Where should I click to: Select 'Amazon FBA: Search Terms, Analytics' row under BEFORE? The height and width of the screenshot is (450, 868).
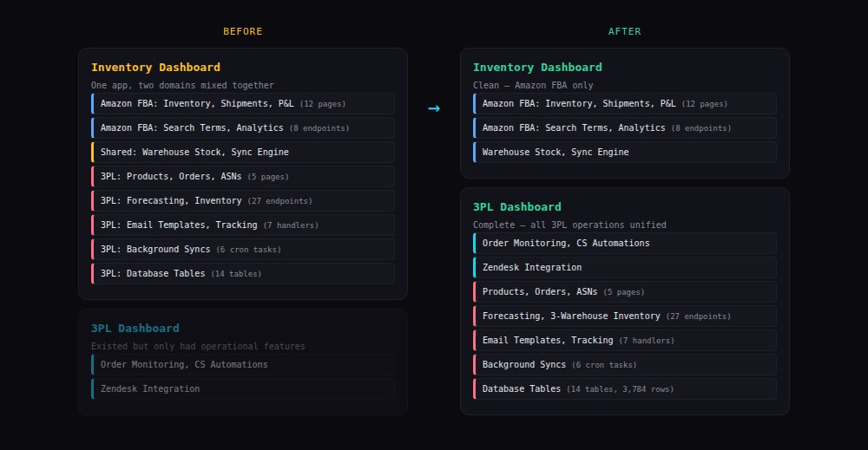(243, 127)
